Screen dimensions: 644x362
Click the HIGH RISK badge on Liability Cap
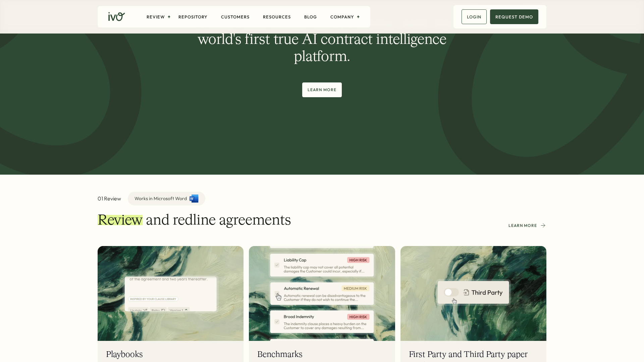pos(358,260)
